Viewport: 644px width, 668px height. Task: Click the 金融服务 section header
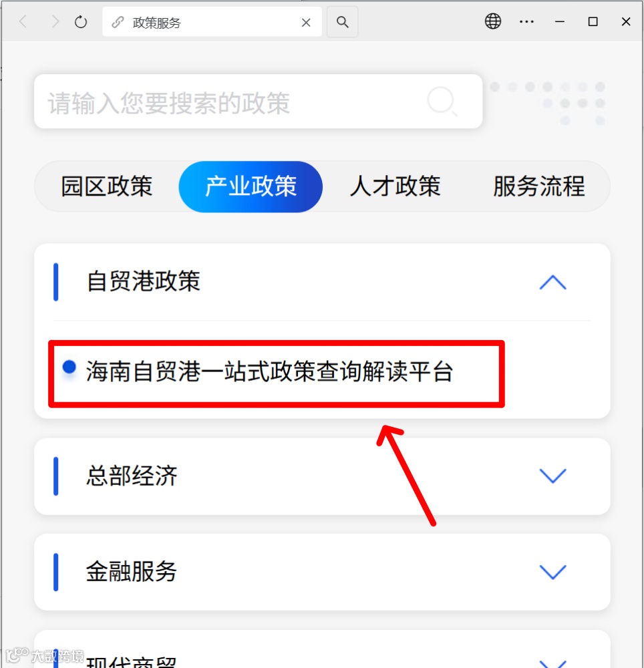click(x=322, y=572)
